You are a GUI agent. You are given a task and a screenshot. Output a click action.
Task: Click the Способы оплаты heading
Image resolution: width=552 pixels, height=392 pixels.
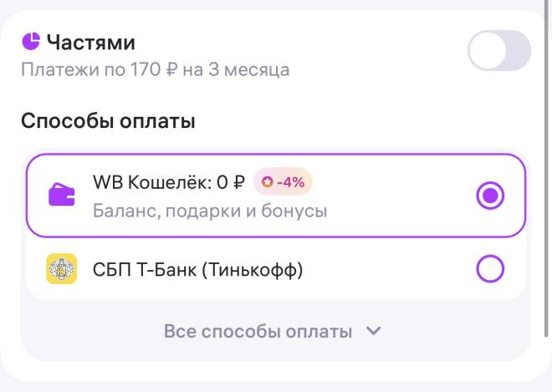[x=108, y=121]
